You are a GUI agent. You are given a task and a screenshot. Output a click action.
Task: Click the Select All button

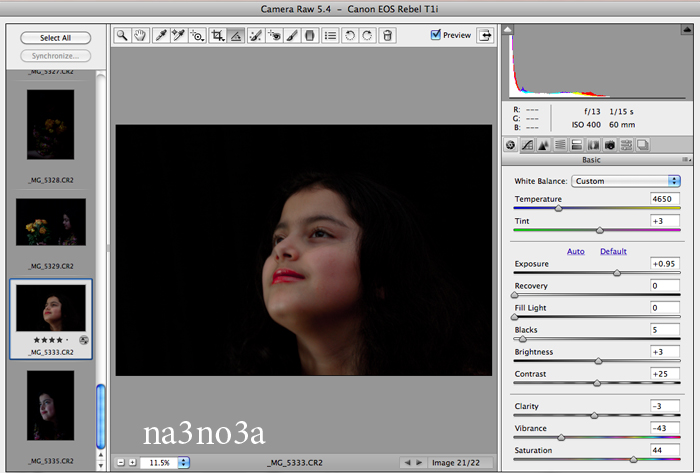point(55,38)
